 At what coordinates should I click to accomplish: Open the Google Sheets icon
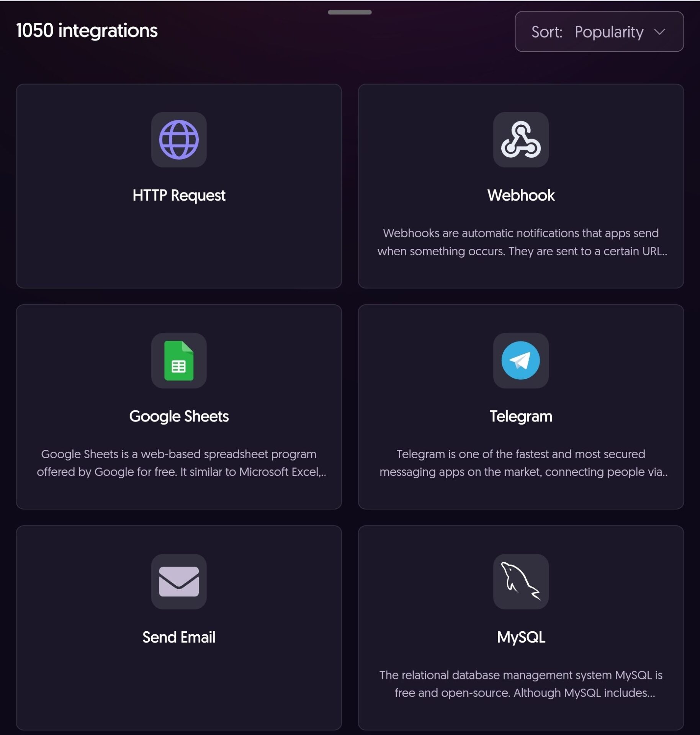[x=179, y=361]
